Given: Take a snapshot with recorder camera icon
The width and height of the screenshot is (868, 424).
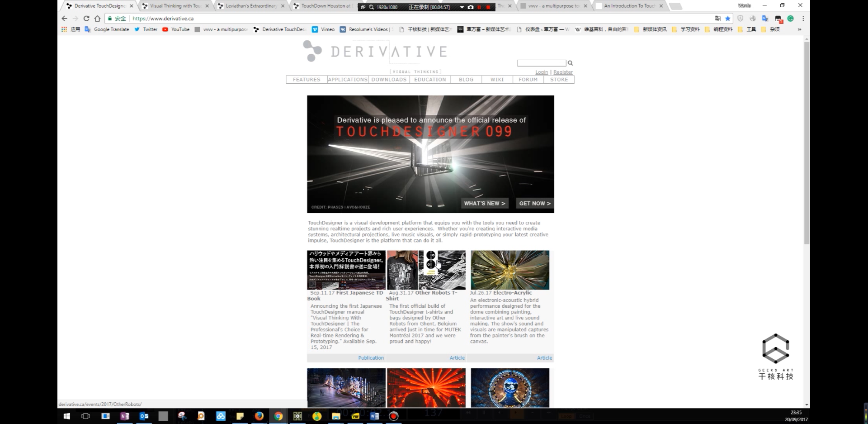Looking at the screenshot, I should 471,7.
